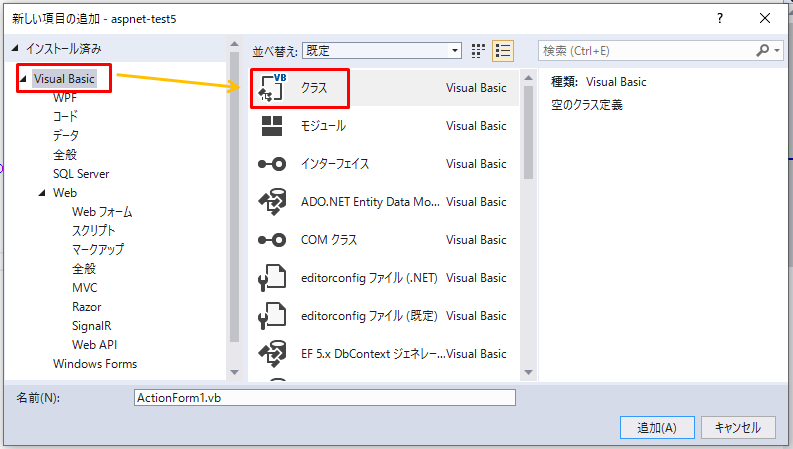The width and height of the screenshot is (793, 449).
Task: Focus the 名前(N) file name field
Action: pyautogui.click(x=325, y=398)
